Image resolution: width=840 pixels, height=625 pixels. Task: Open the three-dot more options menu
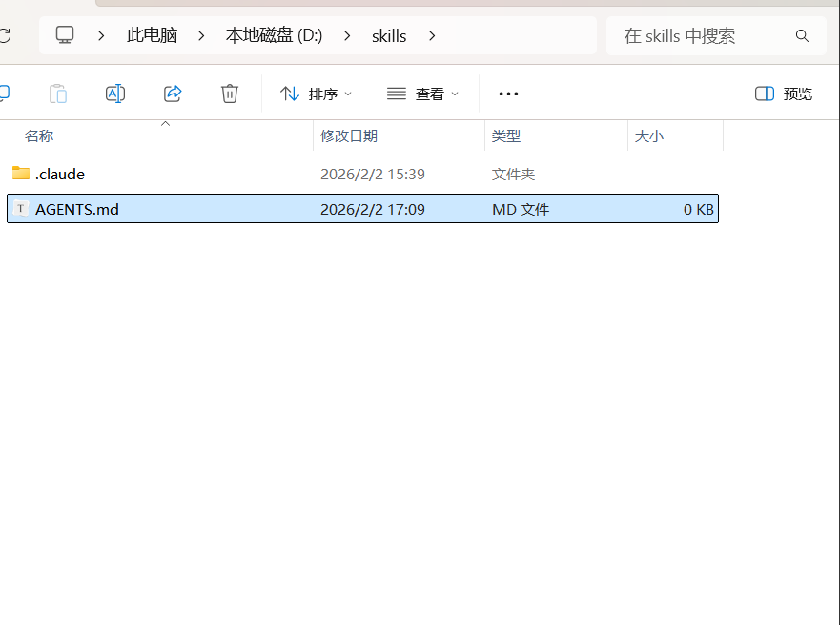[x=508, y=94]
